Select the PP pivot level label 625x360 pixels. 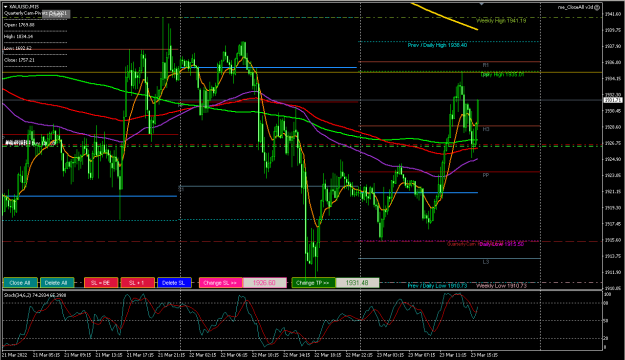tap(485, 175)
